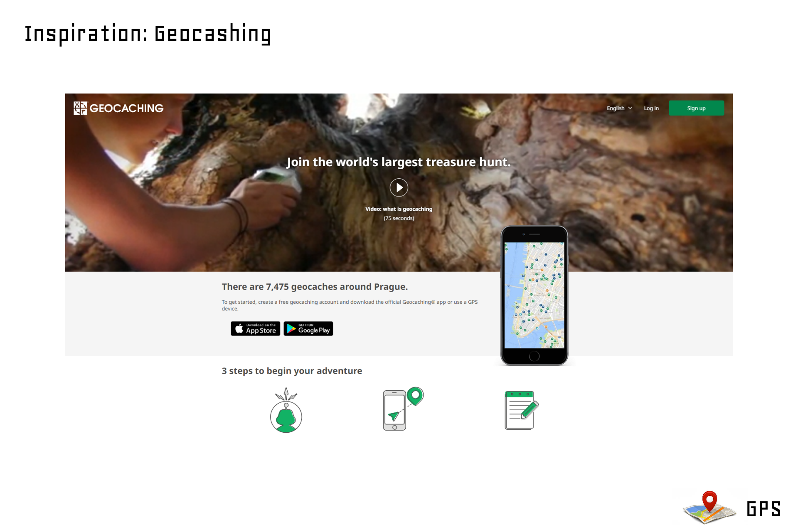Click the phone's home button

[534, 356]
